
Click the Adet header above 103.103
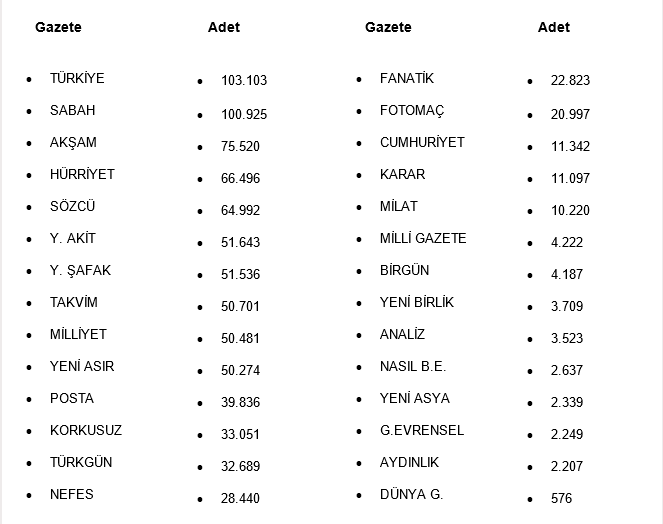coord(224,27)
